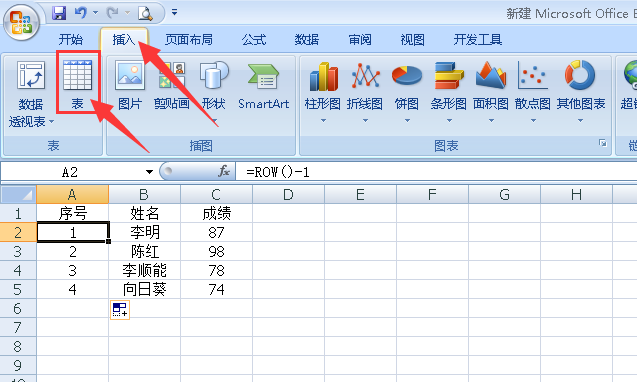Screen dimensions: 637x382
Task: Select cell containing 李明
Action: 144,232
